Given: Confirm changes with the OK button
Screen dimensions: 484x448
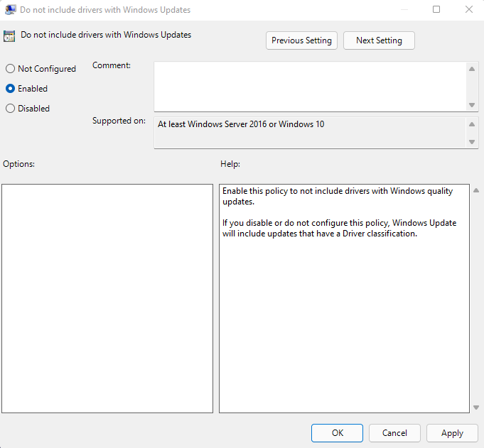Looking at the screenshot, I should coord(337,433).
